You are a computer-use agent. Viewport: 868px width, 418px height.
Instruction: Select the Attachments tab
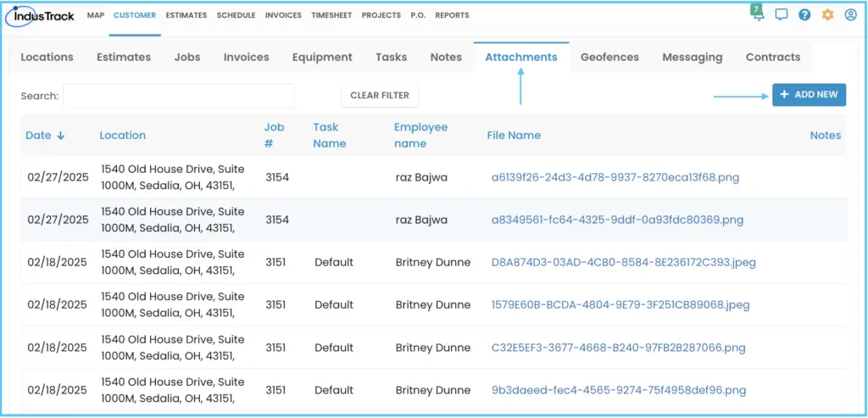click(x=521, y=57)
